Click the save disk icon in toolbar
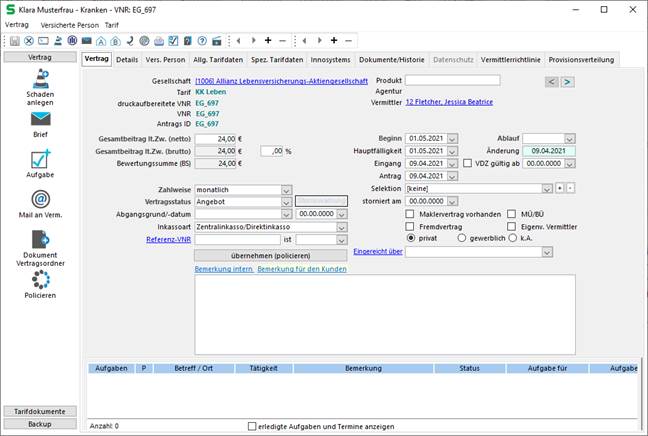The width and height of the screenshot is (648, 436). pos(14,41)
